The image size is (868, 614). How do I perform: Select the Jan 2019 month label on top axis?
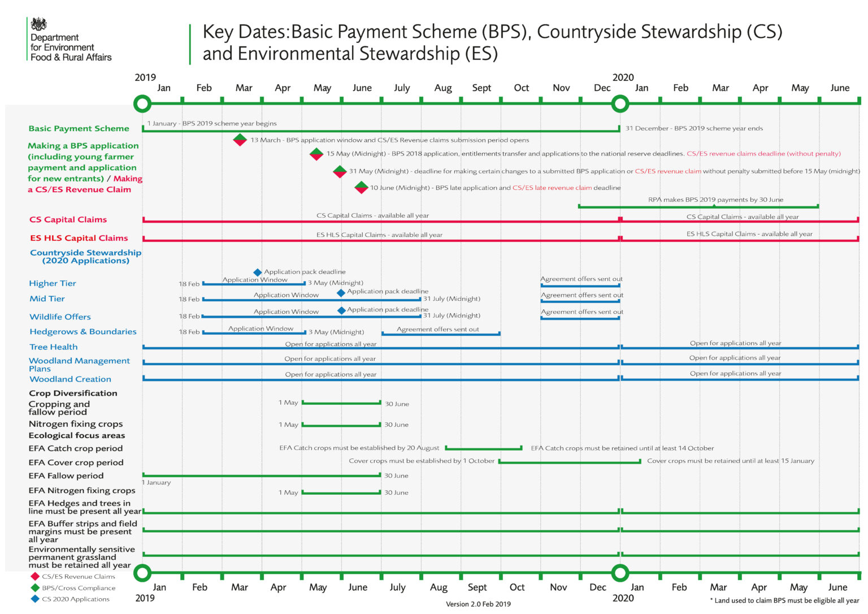[164, 88]
